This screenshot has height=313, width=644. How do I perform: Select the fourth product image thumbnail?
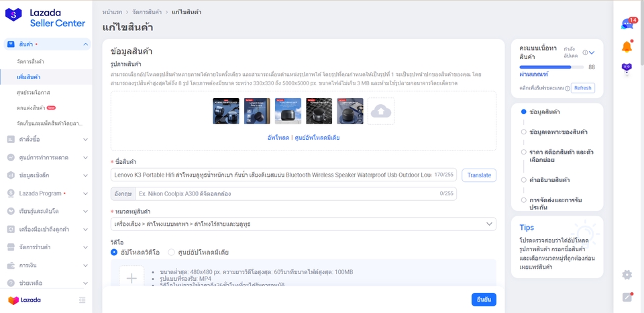coord(319,111)
